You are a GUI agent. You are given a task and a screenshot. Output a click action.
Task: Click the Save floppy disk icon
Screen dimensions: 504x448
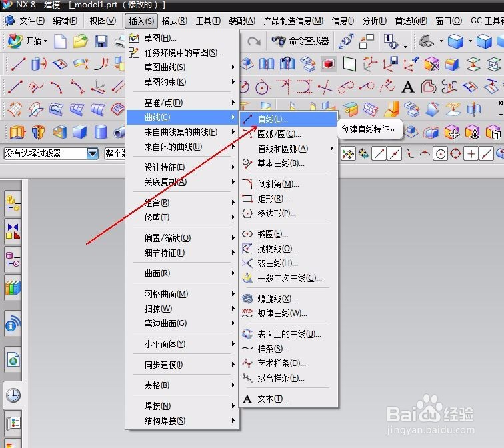(x=101, y=41)
